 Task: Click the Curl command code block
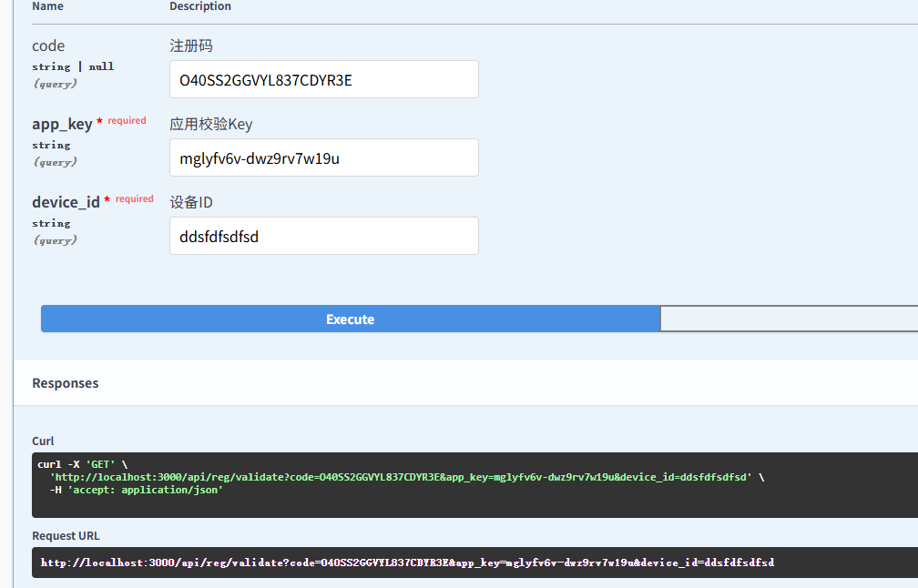pos(474,484)
